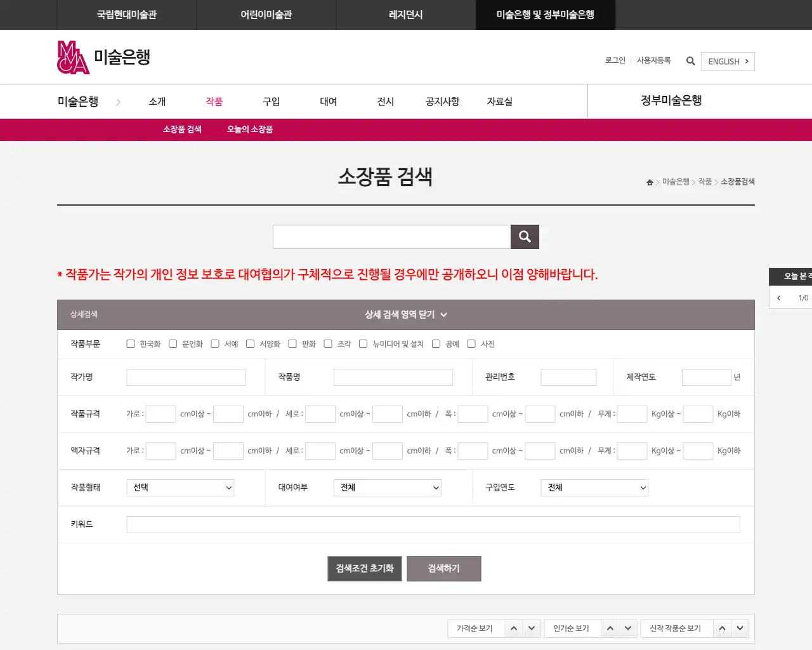Click the main collection search field
The image size is (812, 650).
tap(392, 237)
